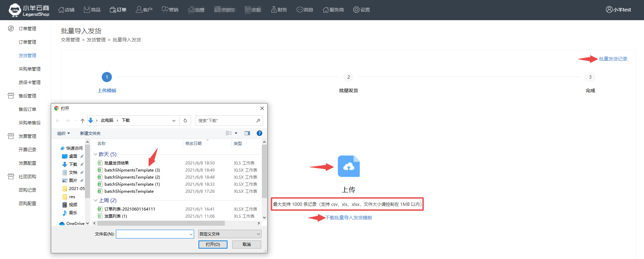Click the 文件名 input field
644x259 pixels.
click(x=152, y=234)
